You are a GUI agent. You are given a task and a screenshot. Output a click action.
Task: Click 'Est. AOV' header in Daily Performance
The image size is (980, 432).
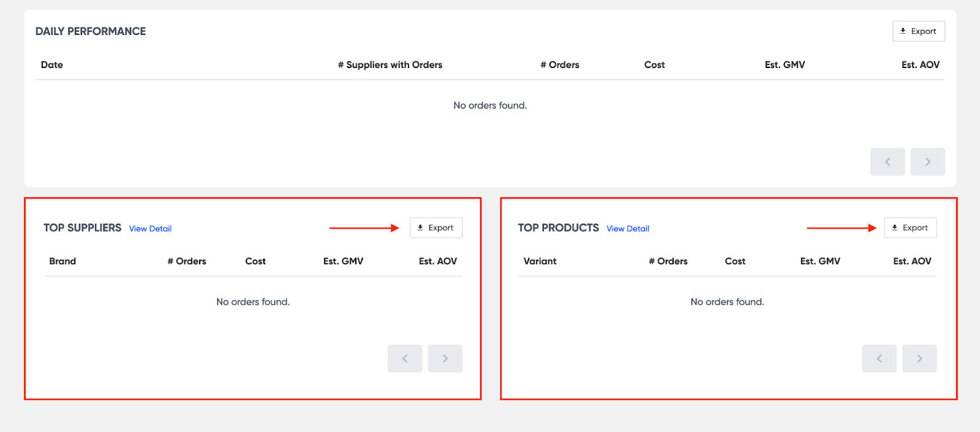pos(921,65)
